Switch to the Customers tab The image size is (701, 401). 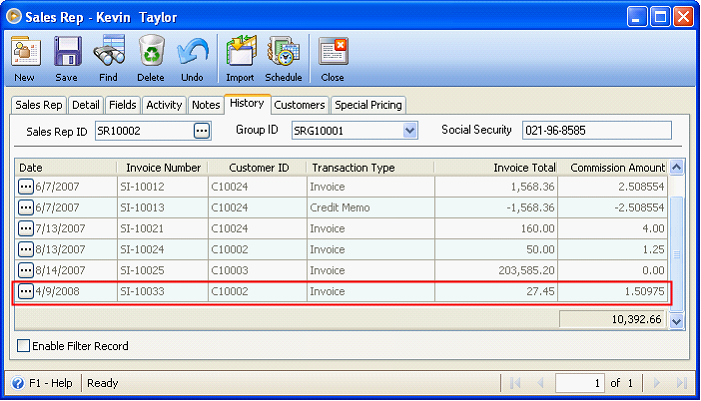tap(300, 105)
